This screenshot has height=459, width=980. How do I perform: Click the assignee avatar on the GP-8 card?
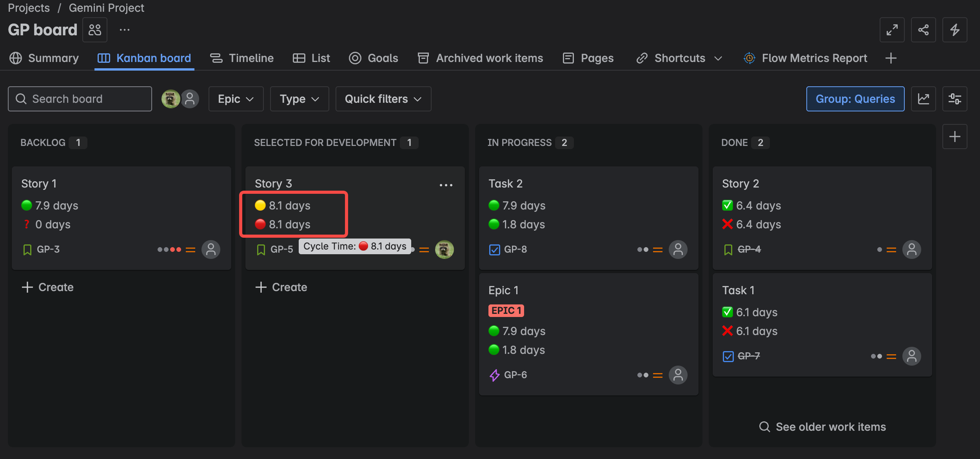click(x=678, y=249)
